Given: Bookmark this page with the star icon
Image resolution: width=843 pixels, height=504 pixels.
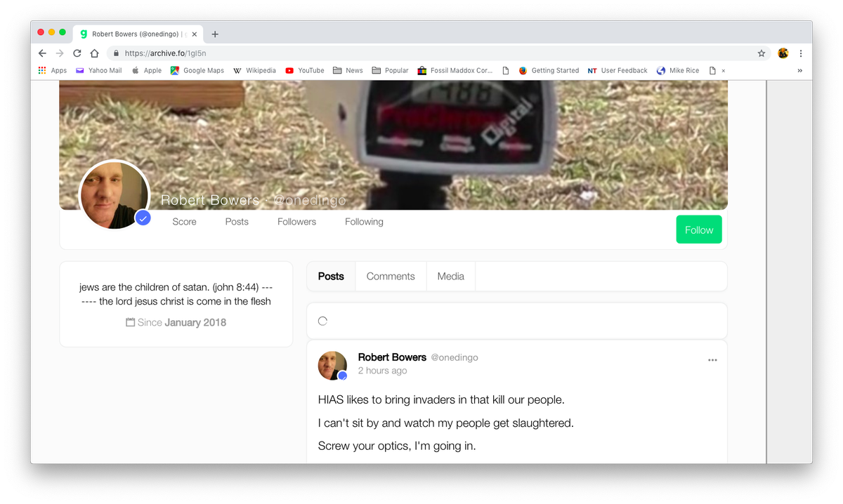Looking at the screenshot, I should [x=762, y=53].
